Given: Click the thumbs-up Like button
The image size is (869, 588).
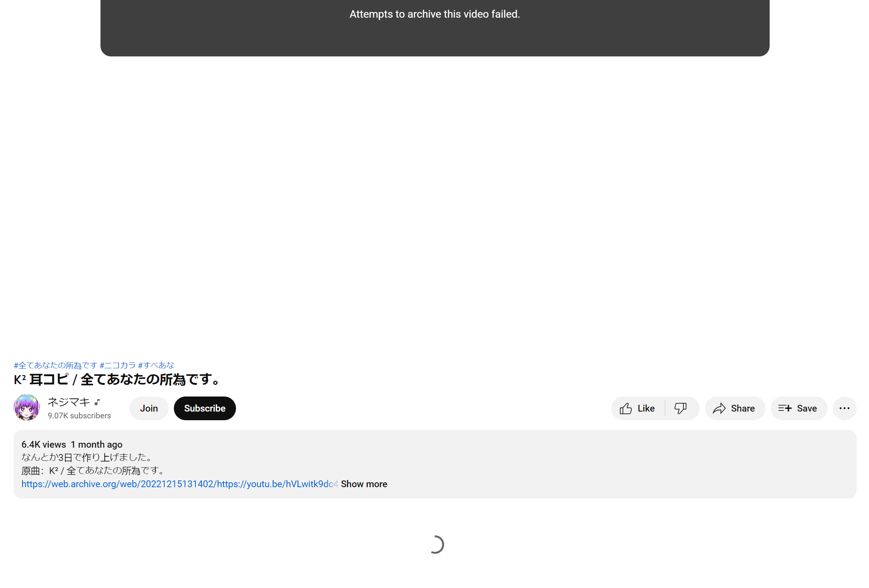Looking at the screenshot, I should 638,408.
